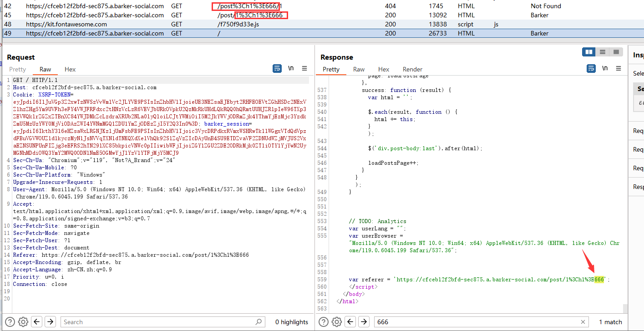Viewport: 644px width, 331px height.
Task: Go to next match in Request search
Action: click(x=50, y=321)
